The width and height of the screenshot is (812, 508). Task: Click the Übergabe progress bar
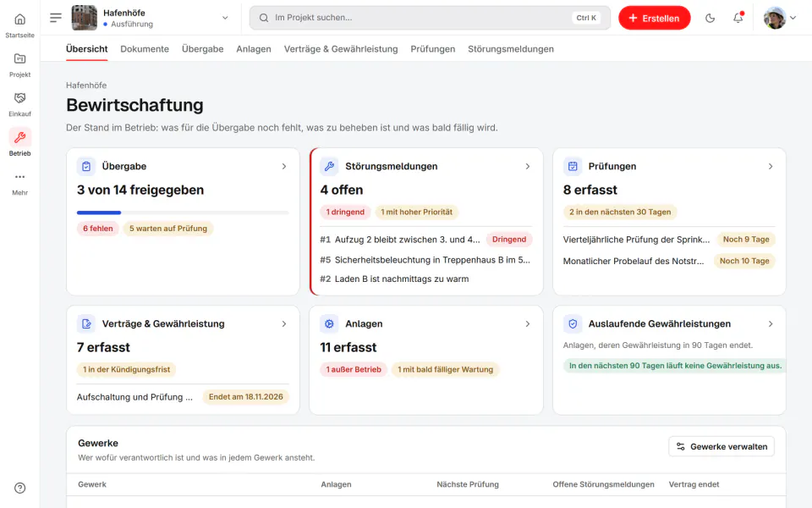(183, 213)
